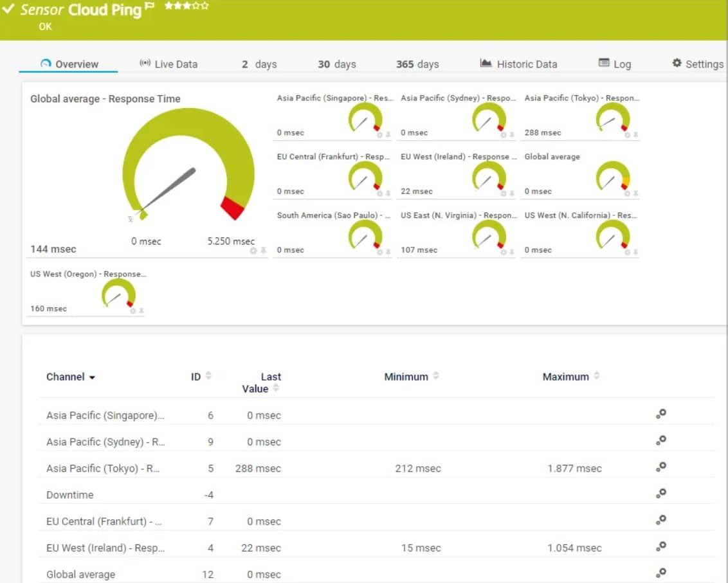Open channel settings gear for Asia Pacific (Singapore) row
728x583 pixels.
tap(661, 413)
